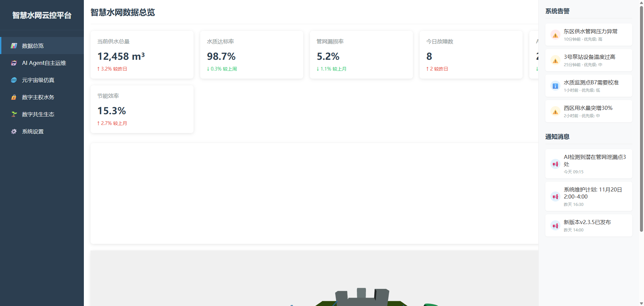The height and width of the screenshot is (306, 644).
Task: Open the AI Agent自主运维 menu item
Action: tap(44, 63)
